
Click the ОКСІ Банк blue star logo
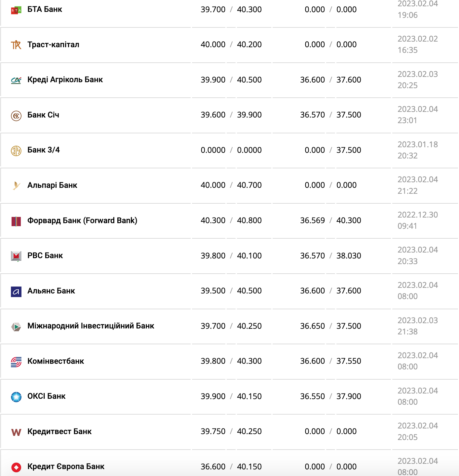[x=16, y=397]
